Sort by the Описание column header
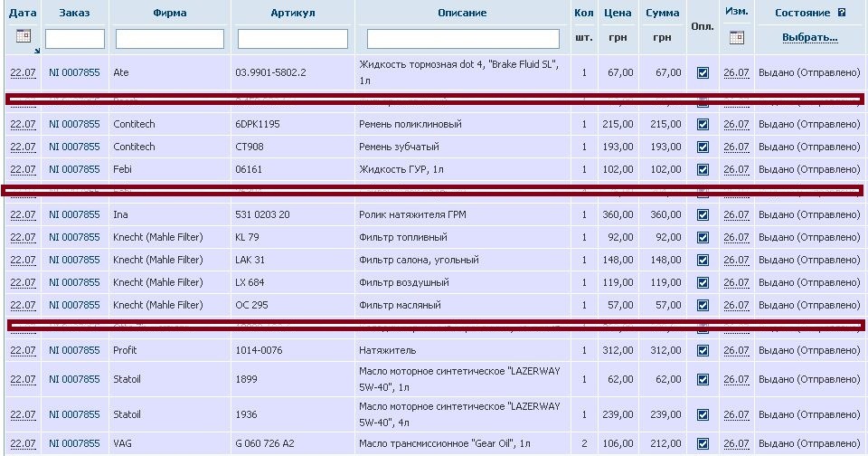 point(462,13)
